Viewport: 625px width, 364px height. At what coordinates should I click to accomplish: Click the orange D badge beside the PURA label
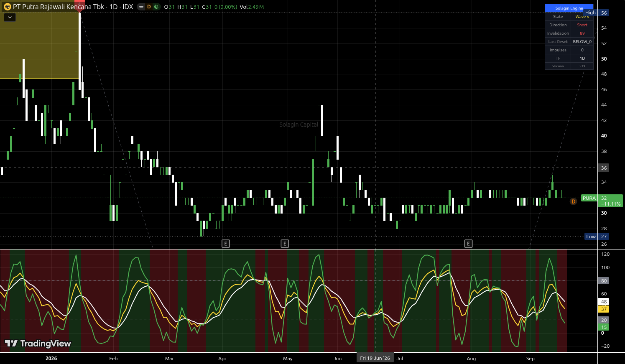click(x=573, y=201)
